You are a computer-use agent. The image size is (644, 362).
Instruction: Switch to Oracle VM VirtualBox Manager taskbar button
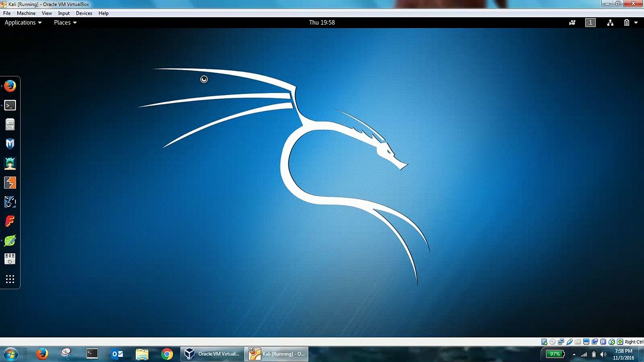[212, 354]
